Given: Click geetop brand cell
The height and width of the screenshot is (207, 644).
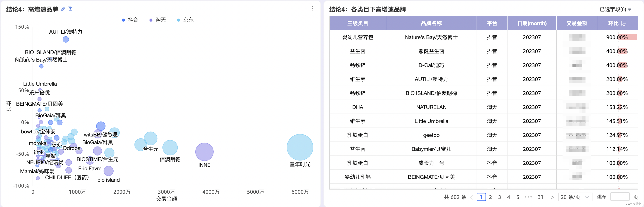Looking at the screenshot, I should (431, 135).
